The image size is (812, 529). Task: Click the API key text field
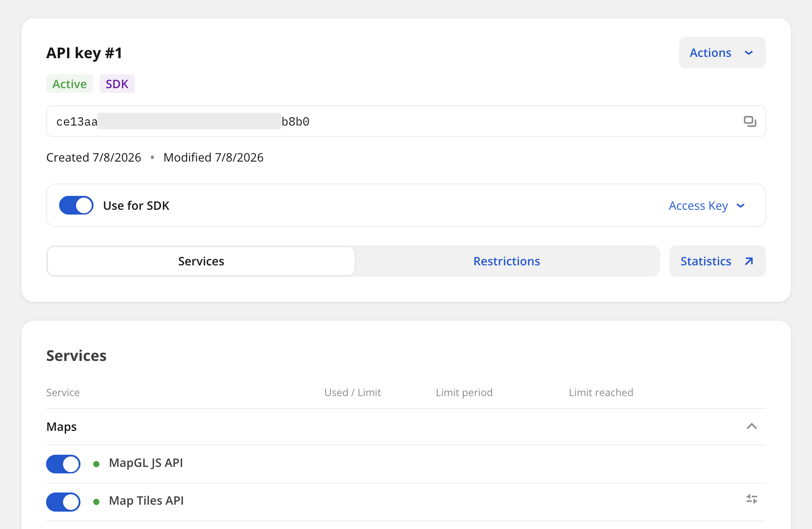pyautogui.click(x=406, y=121)
